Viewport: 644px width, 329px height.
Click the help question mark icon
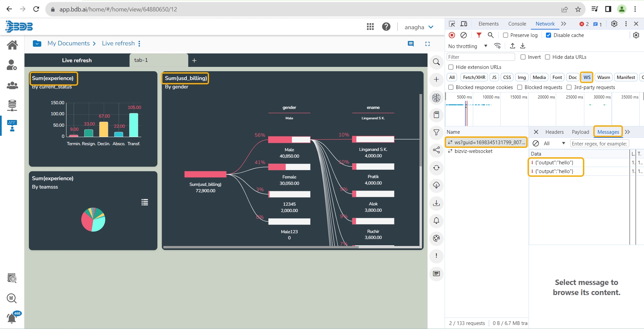pyautogui.click(x=386, y=27)
